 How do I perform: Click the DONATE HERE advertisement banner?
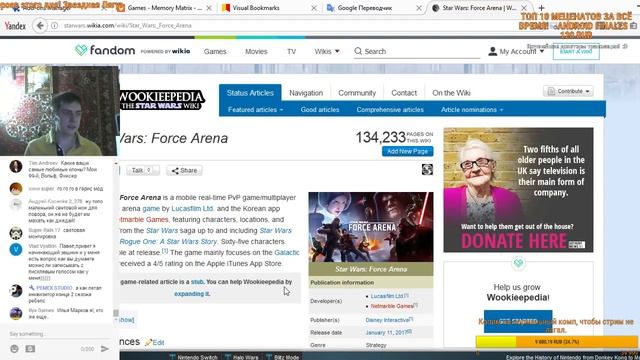click(x=518, y=190)
